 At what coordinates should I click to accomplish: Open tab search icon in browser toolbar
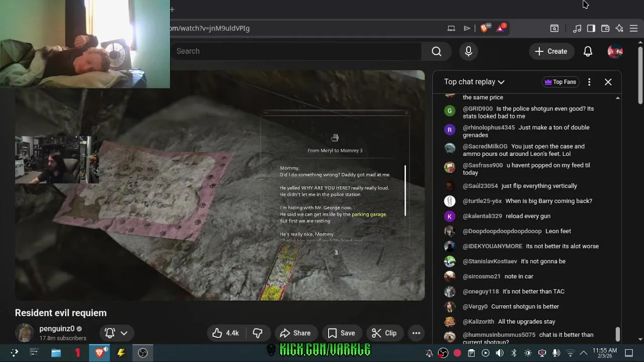coord(554,28)
